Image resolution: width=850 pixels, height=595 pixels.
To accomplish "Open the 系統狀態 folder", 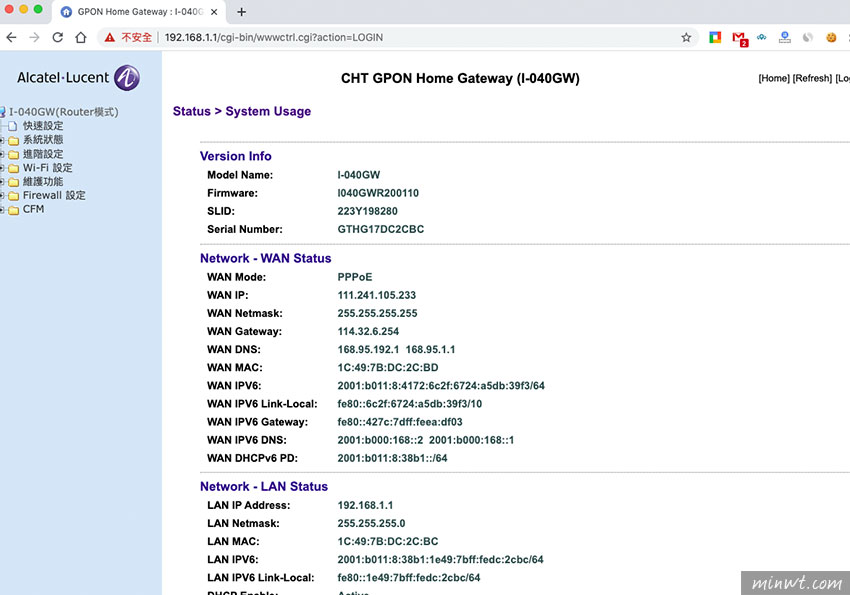I will click(x=43, y=140).
